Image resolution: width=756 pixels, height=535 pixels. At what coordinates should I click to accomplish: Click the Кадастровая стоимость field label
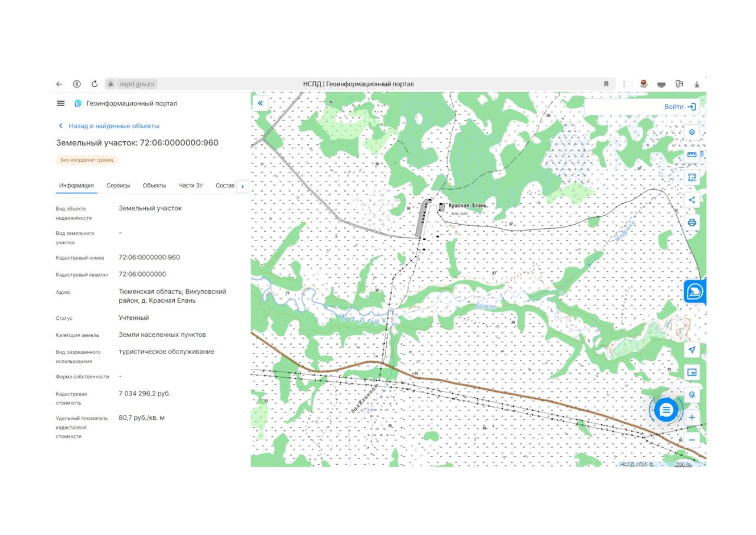coord(71,398)
